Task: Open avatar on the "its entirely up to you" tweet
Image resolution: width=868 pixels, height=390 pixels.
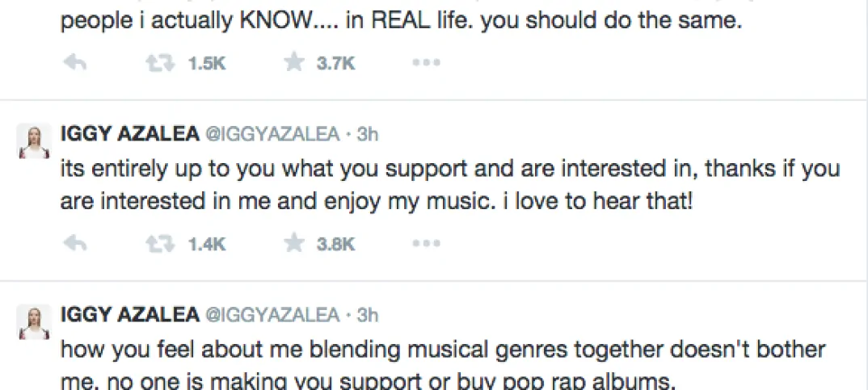Action: coord(32,140)
